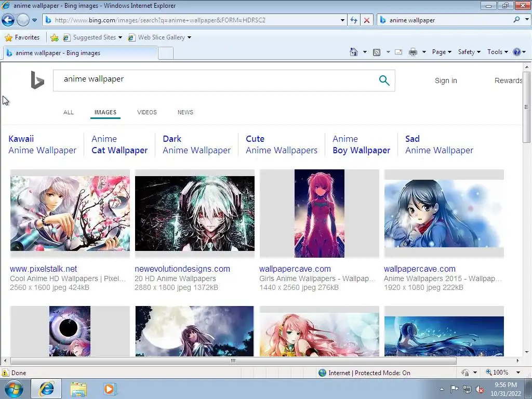The image size is (532, 399).
Task: Open the Safety menu
Action: pyautogui.click(x=469, y=52)
